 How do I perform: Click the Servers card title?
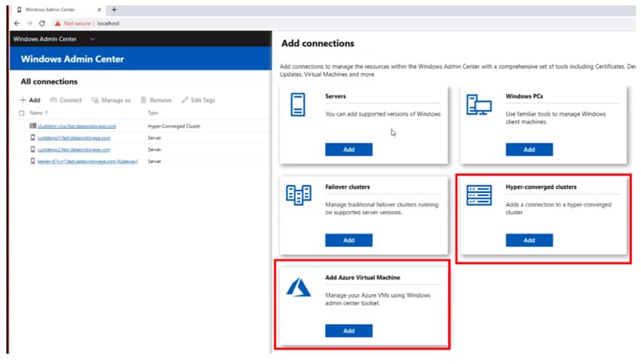[x=336, y=96]
